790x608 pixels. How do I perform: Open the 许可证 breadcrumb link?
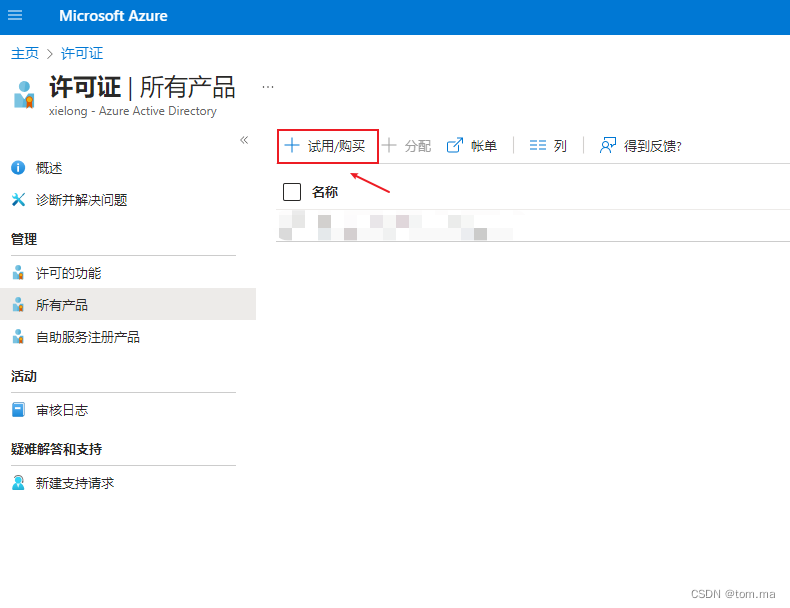pos(82,53)
